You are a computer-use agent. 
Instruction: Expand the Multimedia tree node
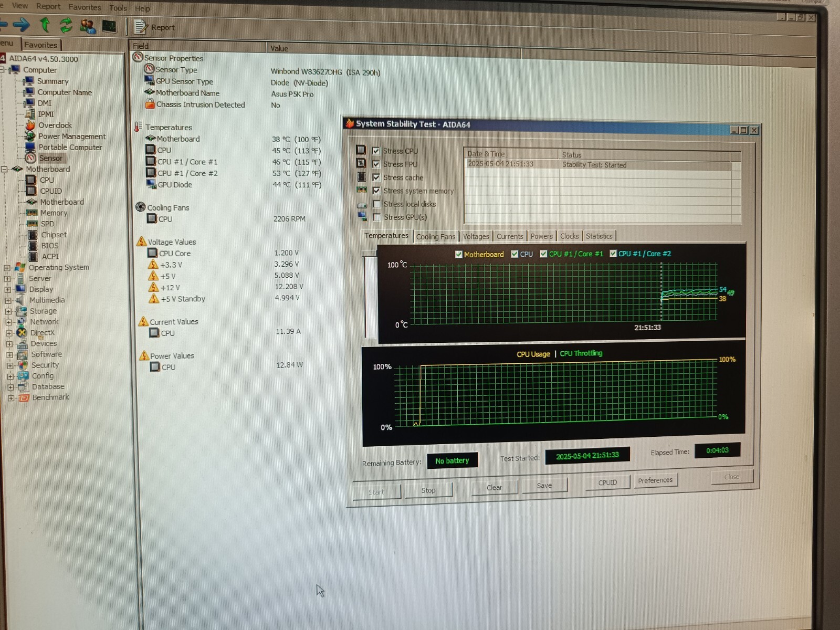8,300
